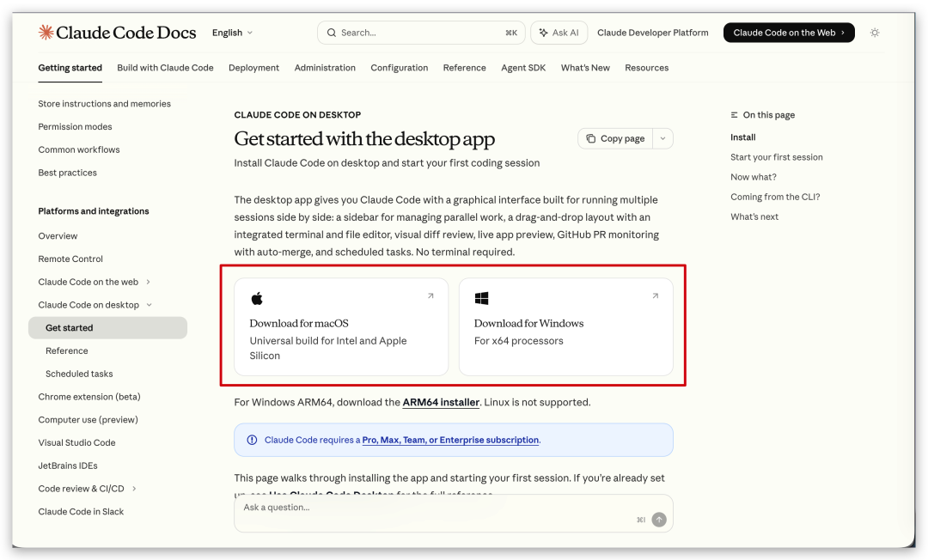Click the info icon in subscription notice
This screenshot has width=928, height=560.
(x=252, y=440)
